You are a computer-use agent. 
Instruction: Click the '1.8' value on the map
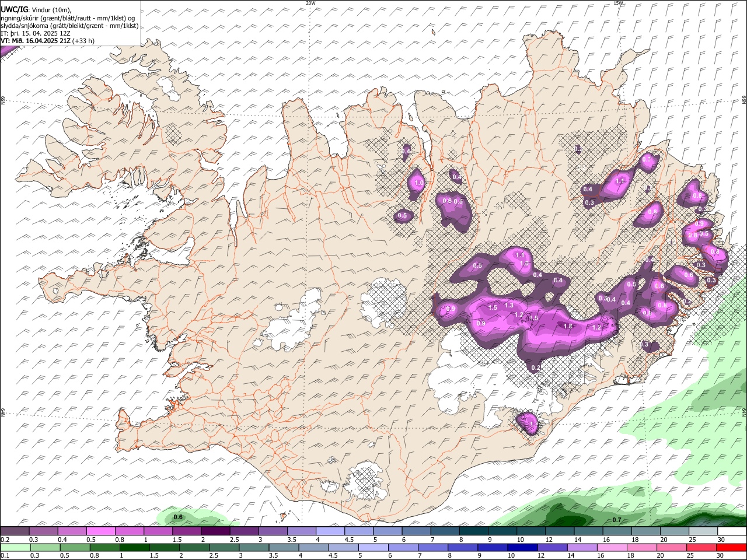point(568,327)
